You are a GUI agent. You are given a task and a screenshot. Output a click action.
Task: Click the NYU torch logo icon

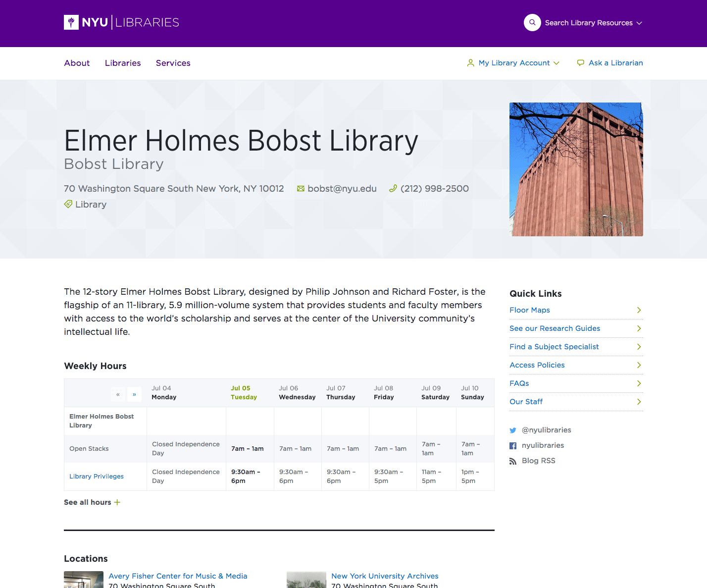(71, 22)
